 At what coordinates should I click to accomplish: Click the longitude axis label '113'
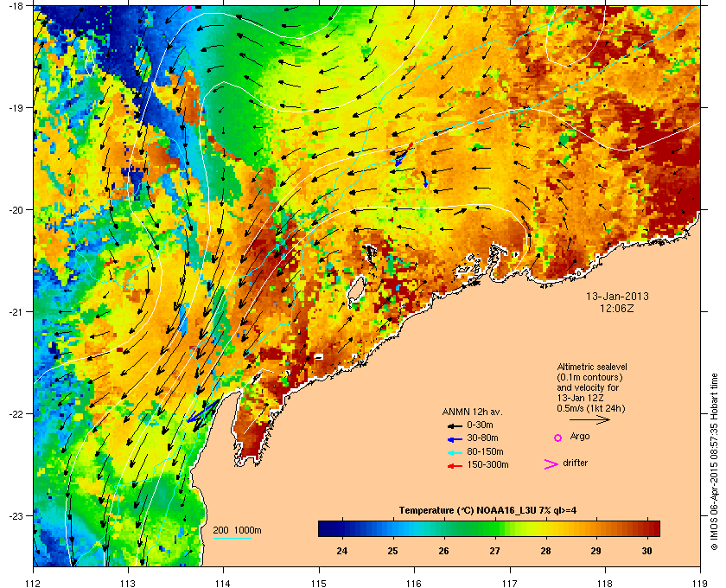[x=128, y=584]
